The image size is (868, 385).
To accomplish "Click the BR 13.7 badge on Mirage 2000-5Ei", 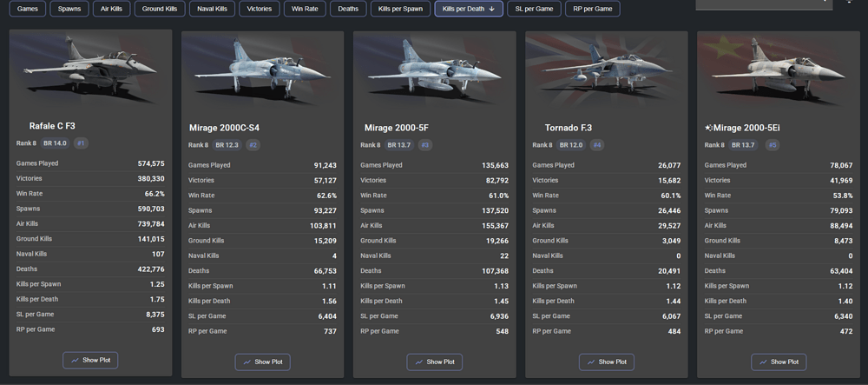I will 744,145.
